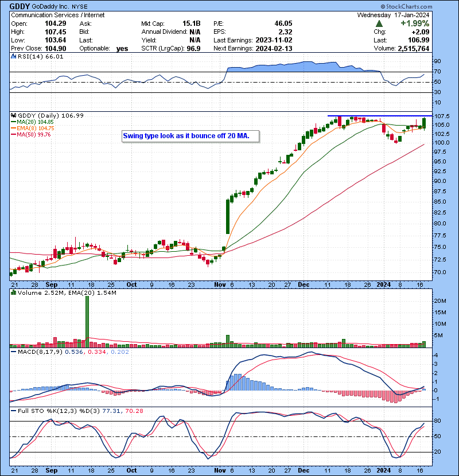Click the Prev Close value 104.90
The width and height of the screenshot is (459, 476).
point(56,48)
